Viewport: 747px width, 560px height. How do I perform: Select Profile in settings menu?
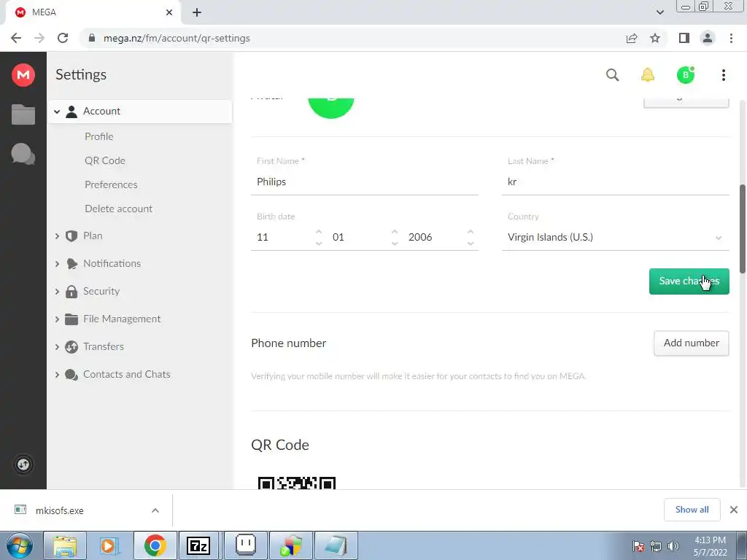coord(99,136)
